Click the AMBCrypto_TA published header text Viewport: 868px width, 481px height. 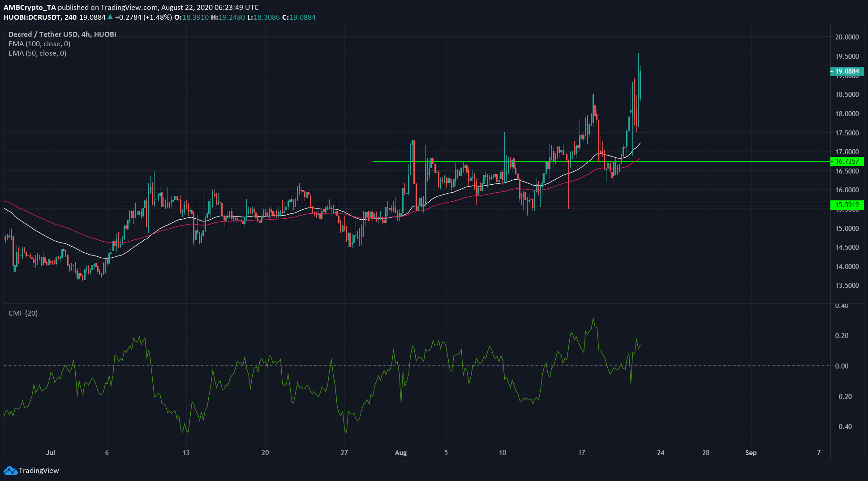pyautogui.click(x=131, y=8)
